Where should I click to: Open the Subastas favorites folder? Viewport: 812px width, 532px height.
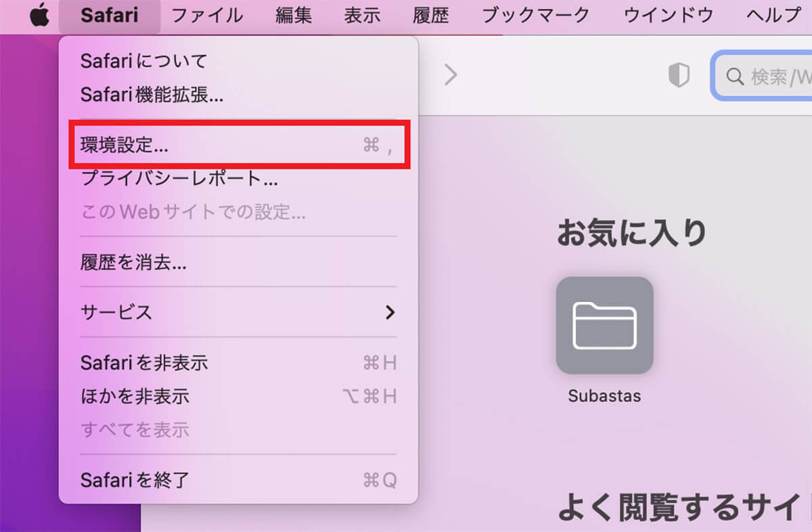pos(604,326)
